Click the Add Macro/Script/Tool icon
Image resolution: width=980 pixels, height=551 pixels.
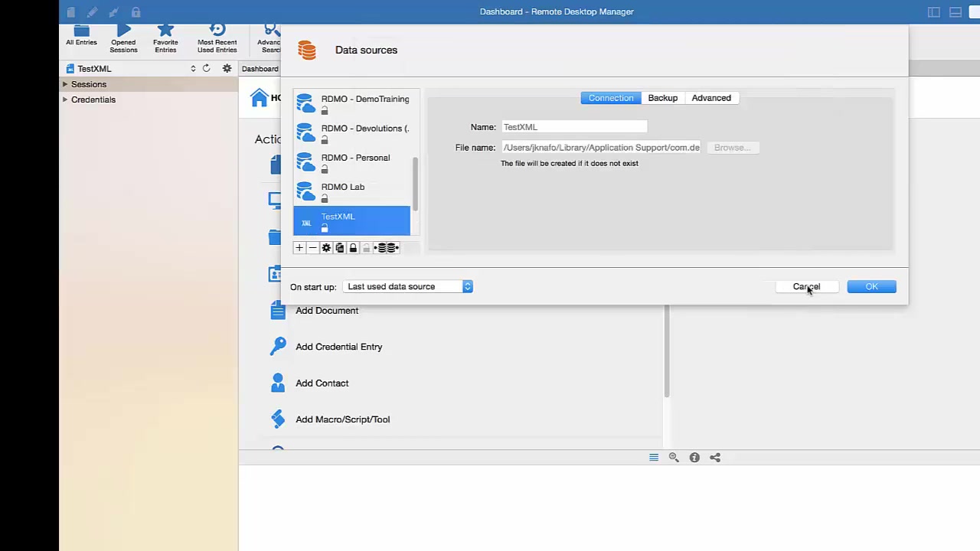click(x=278, y=419)
